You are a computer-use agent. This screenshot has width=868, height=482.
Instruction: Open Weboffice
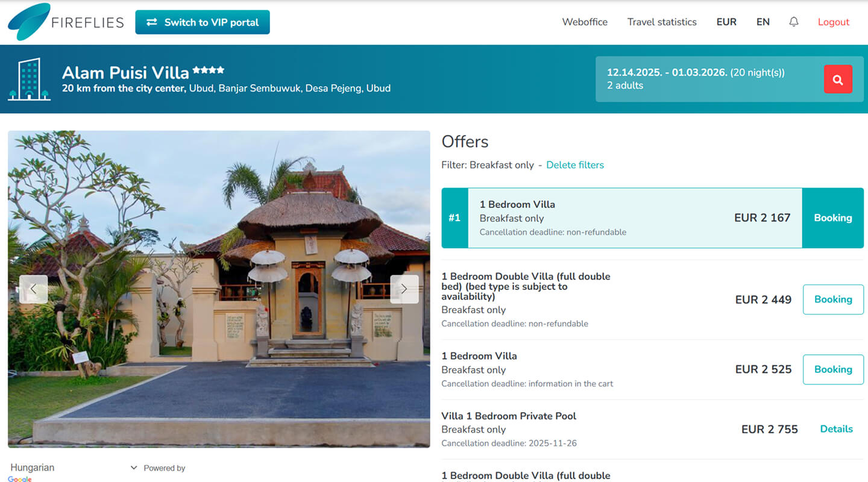click(585, 22)
